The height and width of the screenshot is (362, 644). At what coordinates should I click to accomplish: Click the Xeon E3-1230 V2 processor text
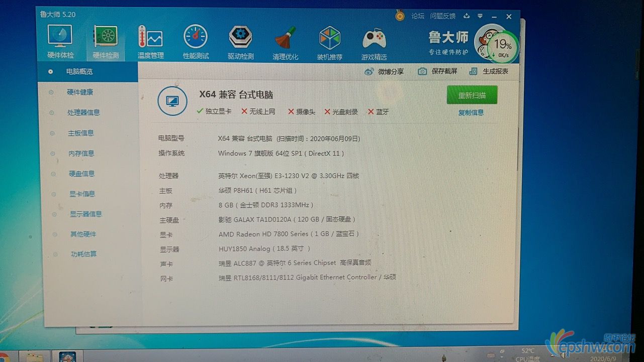click(x=289, y=176)
